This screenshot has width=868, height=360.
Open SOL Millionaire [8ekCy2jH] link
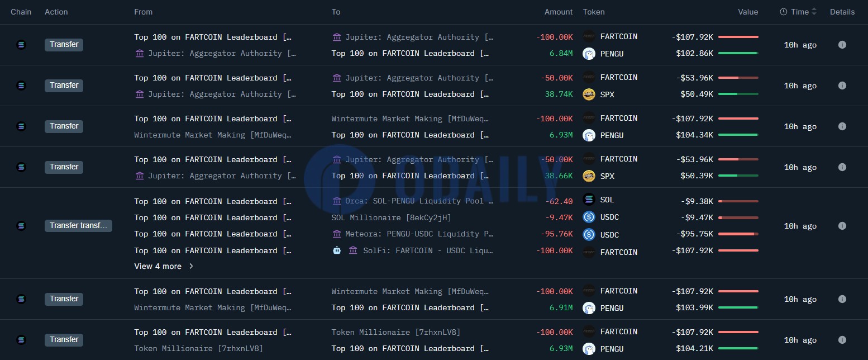pyautogui.click(x=391, y=217)
